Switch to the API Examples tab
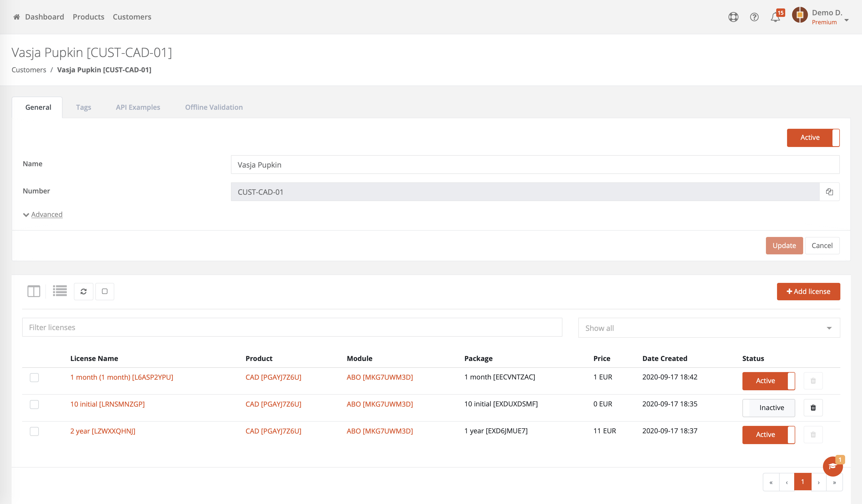The height and width of the screenshot is (504, 862). coord(138,107)
